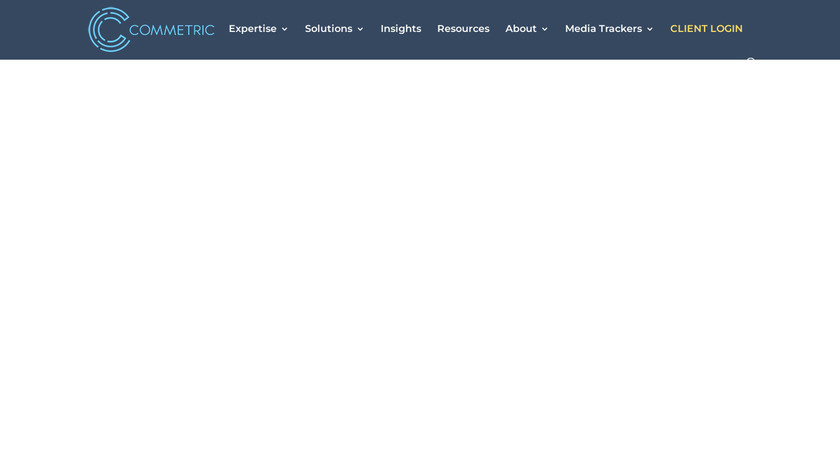This screenshot has height=472, width=840.
Task: Click the COMMETRIC wordmark text
Action: pos(171,30)
